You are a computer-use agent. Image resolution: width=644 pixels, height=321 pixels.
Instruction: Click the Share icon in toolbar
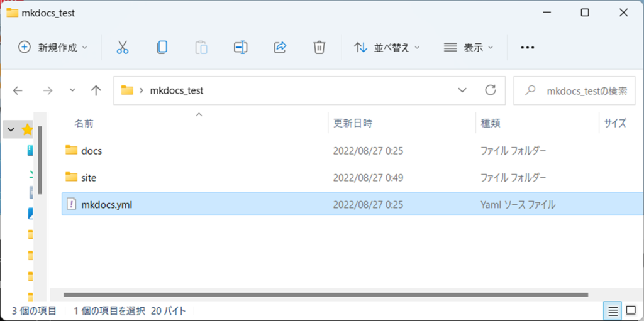click(x=280, y=47)
